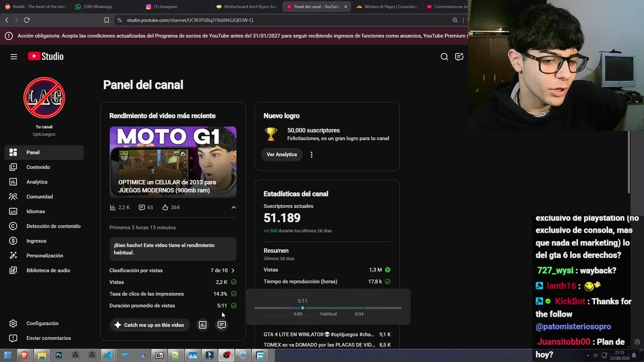
Task: Click the chat settings gear icon
Action: pyautogui.click(x=637, y=342)
